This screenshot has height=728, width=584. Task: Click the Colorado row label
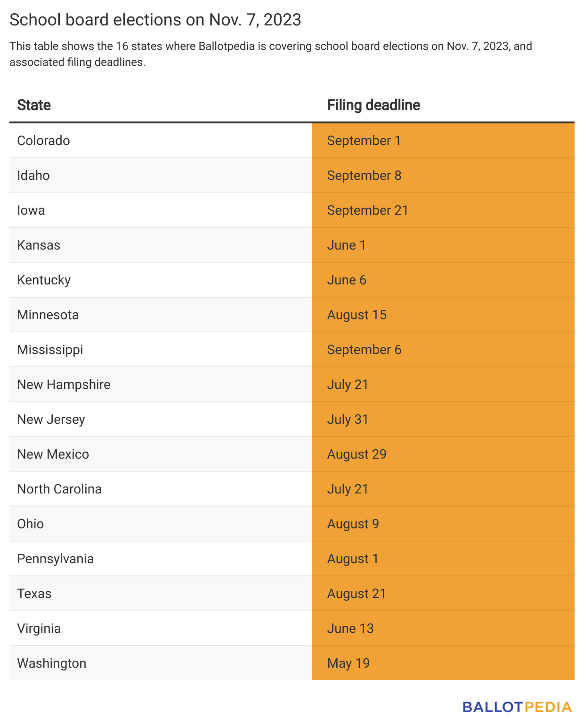(x=43, y=140)
